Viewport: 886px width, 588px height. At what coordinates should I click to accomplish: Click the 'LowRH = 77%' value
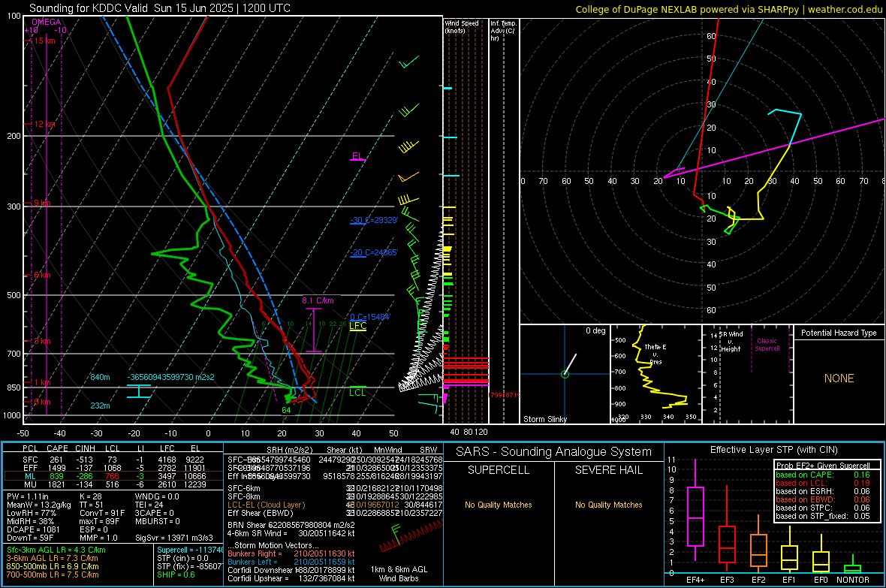31,514
